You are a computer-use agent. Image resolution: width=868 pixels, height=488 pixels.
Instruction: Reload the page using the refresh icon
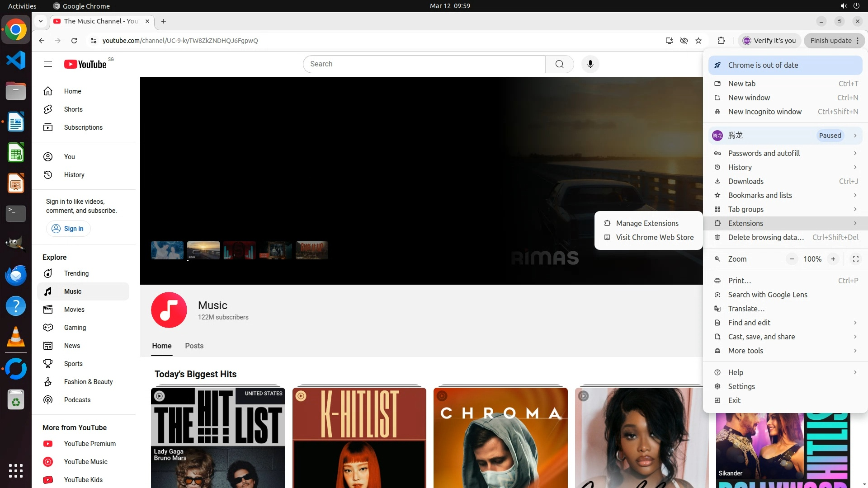point(74,41)
